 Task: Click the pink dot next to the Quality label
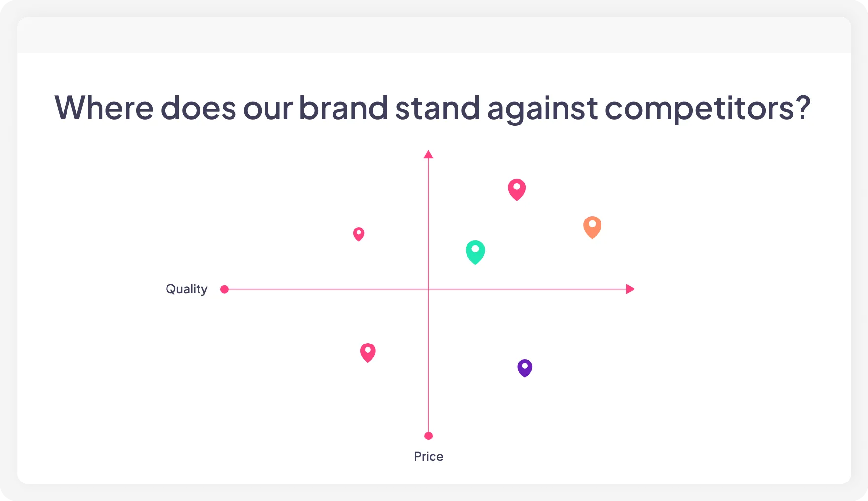pyautogui.click(x=224, y=289)
